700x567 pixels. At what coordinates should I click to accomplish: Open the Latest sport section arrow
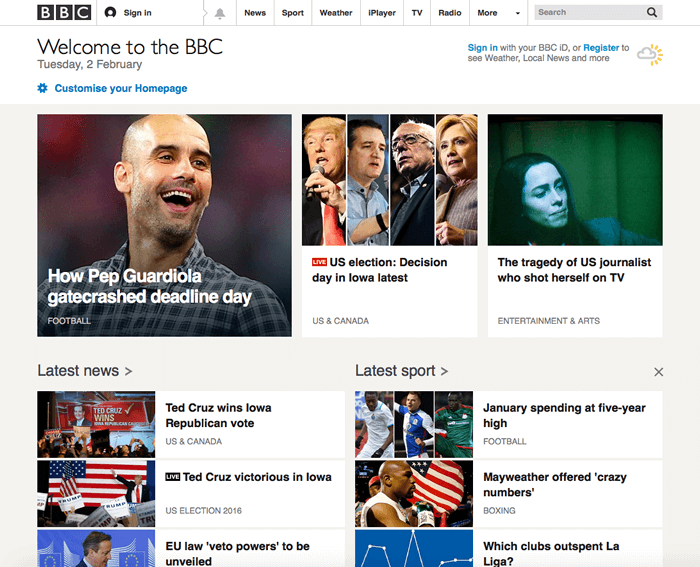[x=444, y=371]
